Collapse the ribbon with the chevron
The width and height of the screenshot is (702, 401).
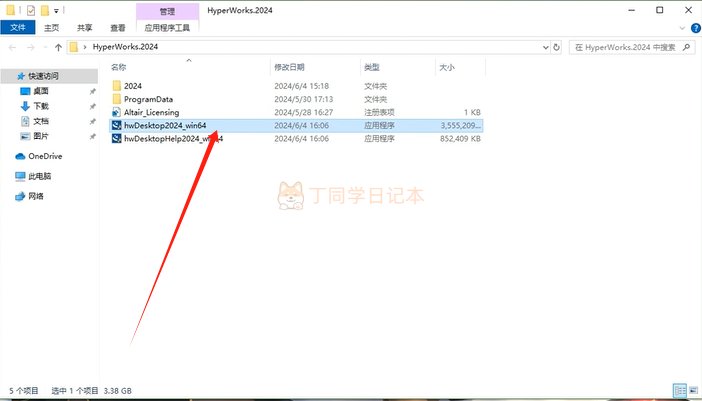pos(682,28)
